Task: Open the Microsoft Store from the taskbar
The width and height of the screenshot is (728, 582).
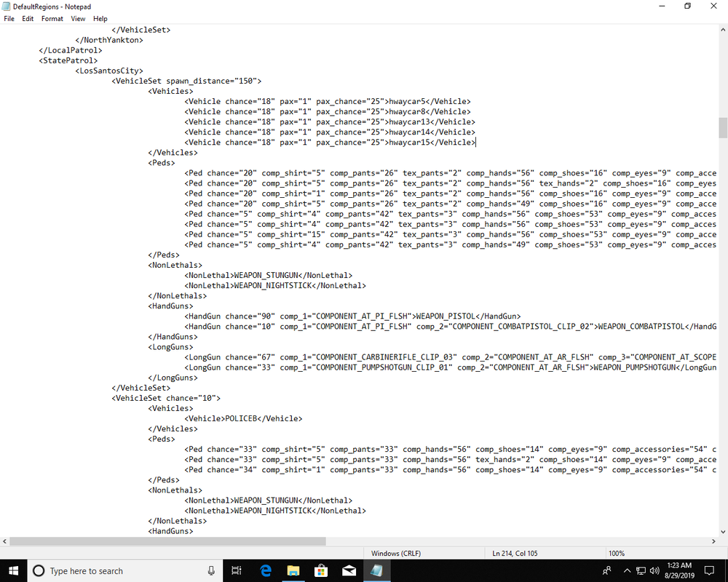Action: (320, 570)
